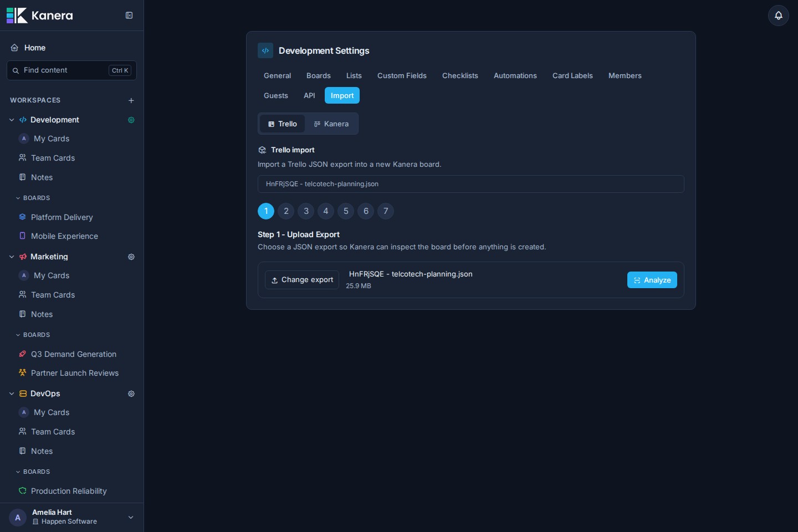798x532 pixels.
Task: Click the Trello import box icon
Action: click(263, 150)
